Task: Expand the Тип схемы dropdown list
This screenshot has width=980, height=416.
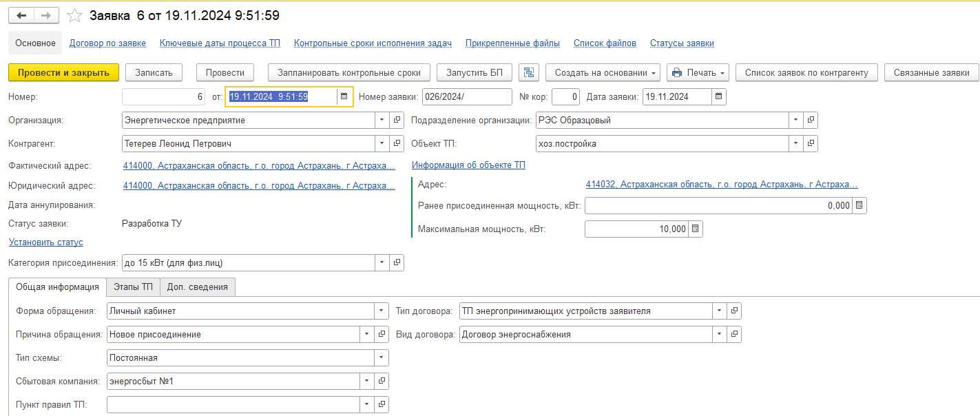Action: 381,358
